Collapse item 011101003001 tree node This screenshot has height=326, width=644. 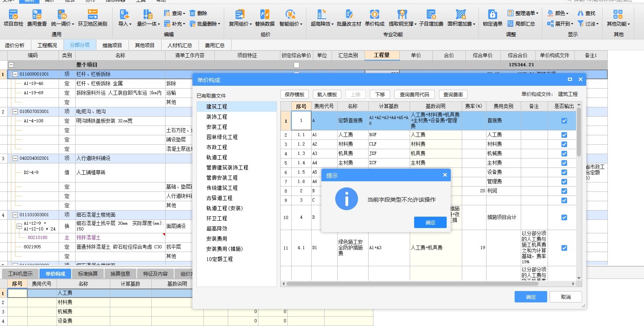15,215
